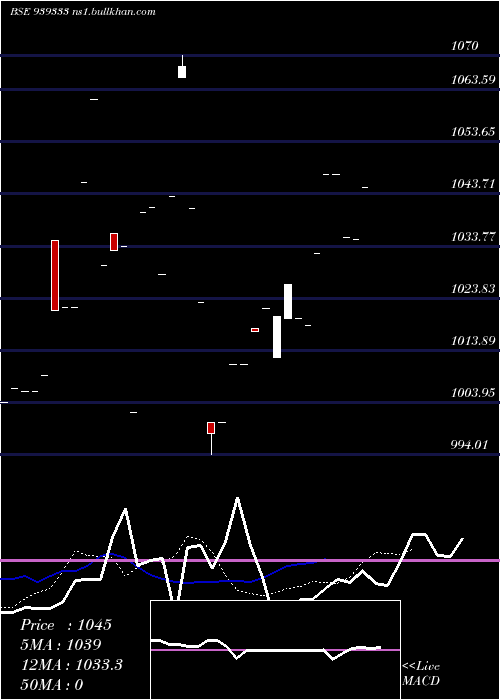The height and width of the screenshot is (700, 500).
Task: Click the 1013.89 price level label
Action: tap(473, 341)
